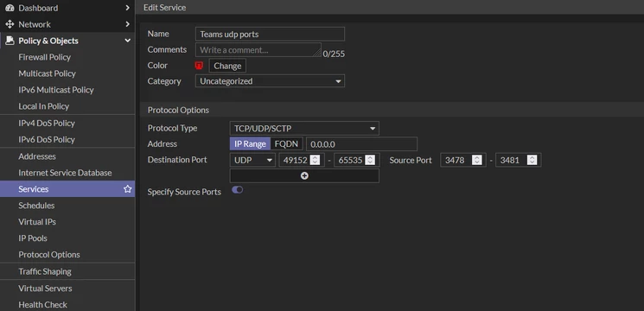Click the red service color icon
Screen dimensions: 644x311
point(199,66)
